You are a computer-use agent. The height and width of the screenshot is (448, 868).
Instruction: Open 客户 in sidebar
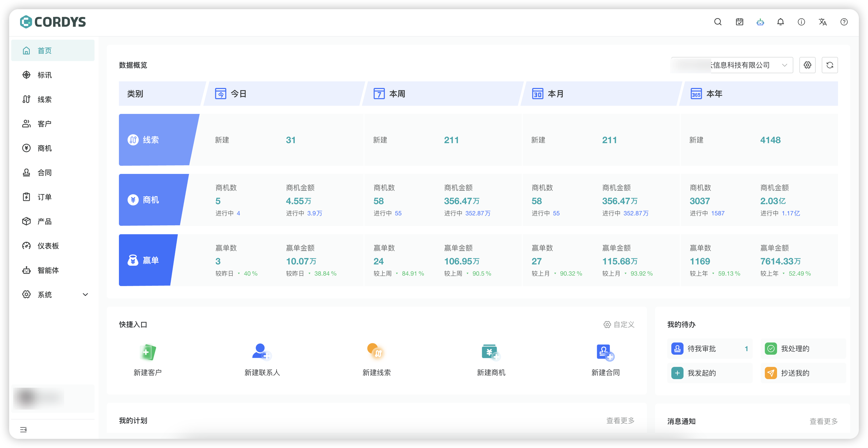(x=53, y=124)
